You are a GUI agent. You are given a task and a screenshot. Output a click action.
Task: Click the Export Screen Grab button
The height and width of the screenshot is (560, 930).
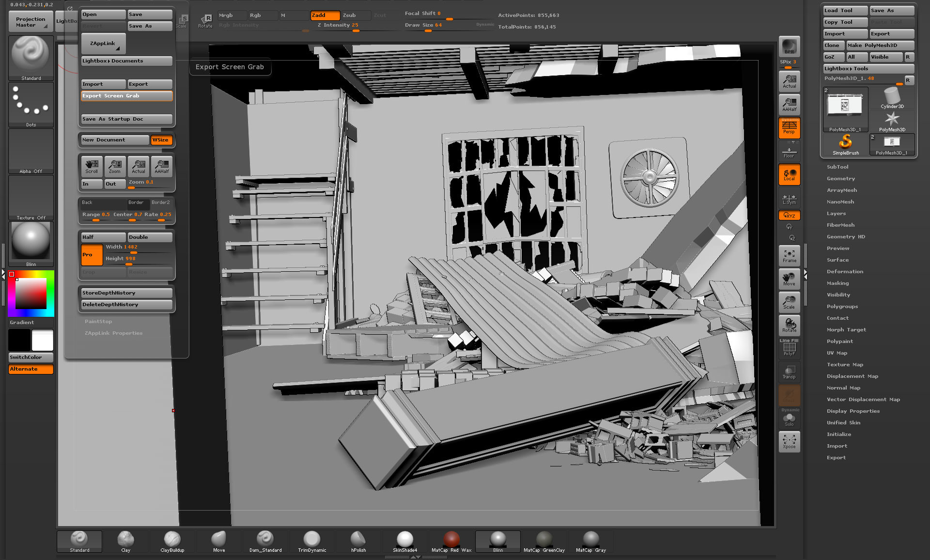click(x=126, y=96)
